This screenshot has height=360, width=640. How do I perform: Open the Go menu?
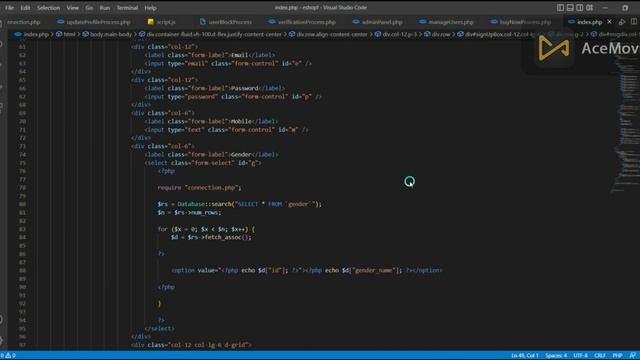click(89, 8)
